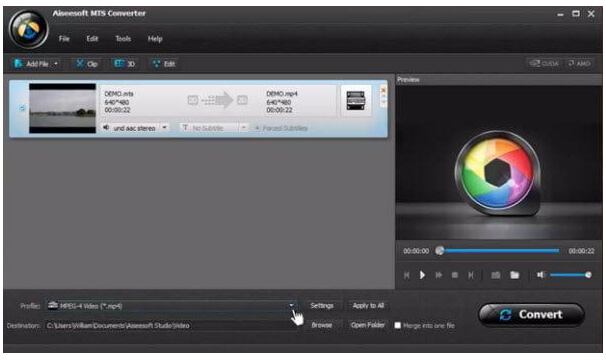606x361 pixels.
Task: Click the conversion arrow graphic between files
Action: (217, 100)
